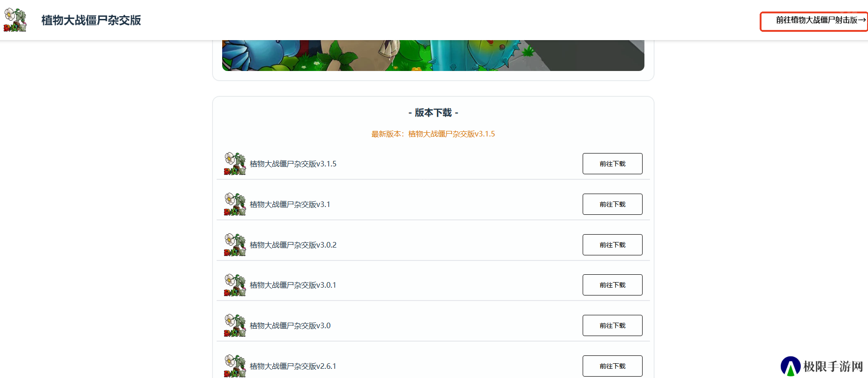868x378 pixels.
Task: Click the v2.6.1 row game icon
Action: tap(235, 366)
